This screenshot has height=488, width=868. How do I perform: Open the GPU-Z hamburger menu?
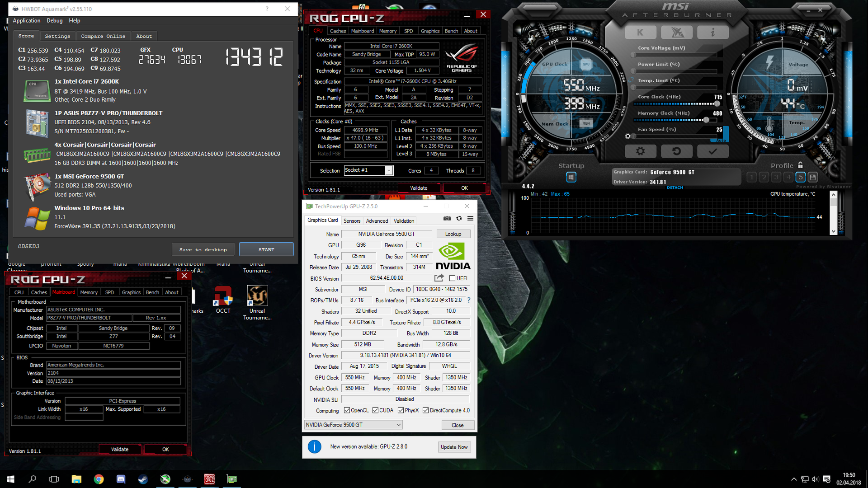tap(470, 218)
